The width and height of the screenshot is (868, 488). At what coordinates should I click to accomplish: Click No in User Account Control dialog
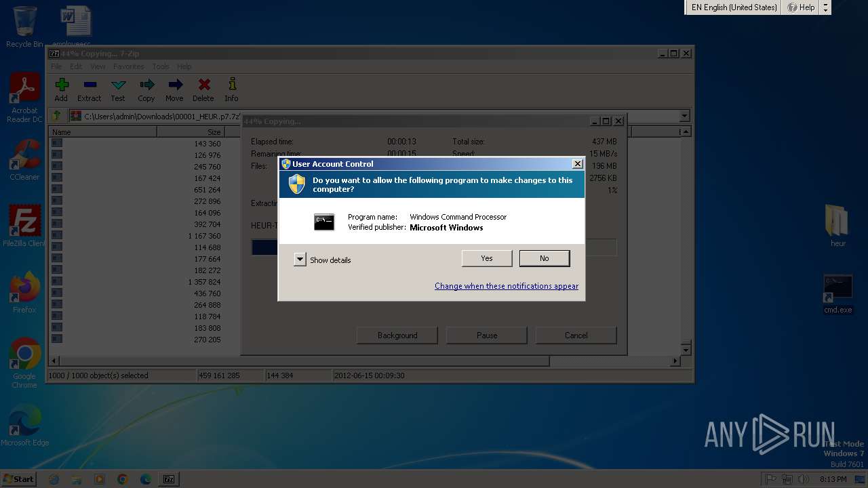pos(545,258)
